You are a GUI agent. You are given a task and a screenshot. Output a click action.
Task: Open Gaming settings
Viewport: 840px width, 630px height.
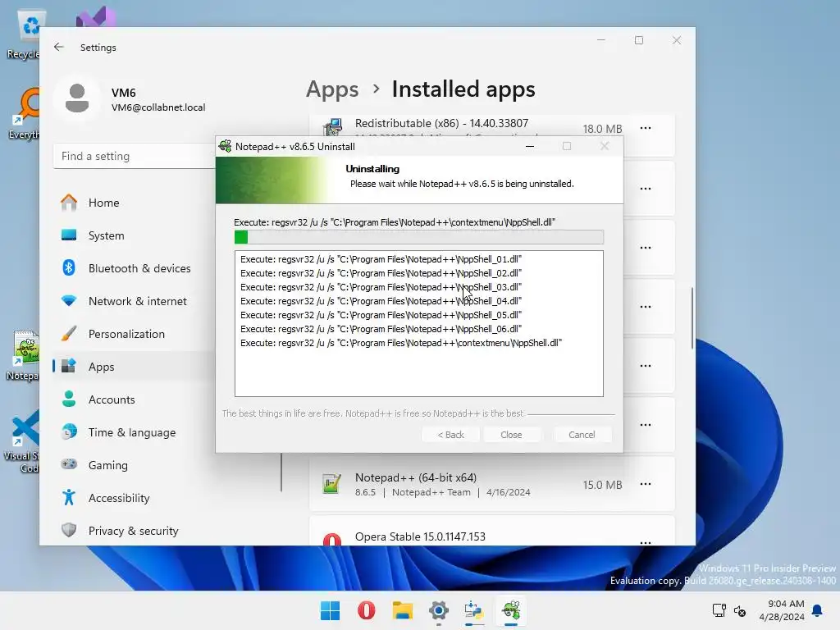(x=134, y=465)
